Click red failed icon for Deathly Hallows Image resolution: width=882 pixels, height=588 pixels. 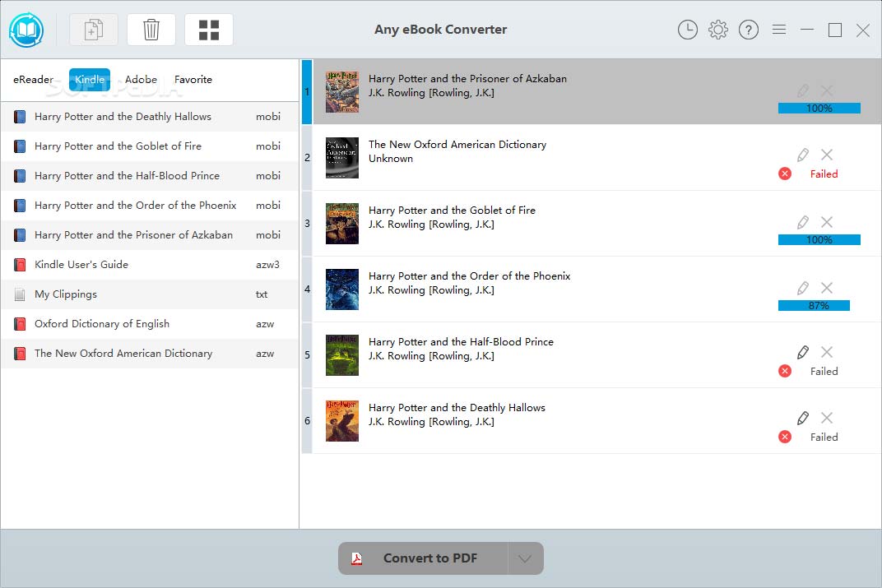(x=785, y=437)
